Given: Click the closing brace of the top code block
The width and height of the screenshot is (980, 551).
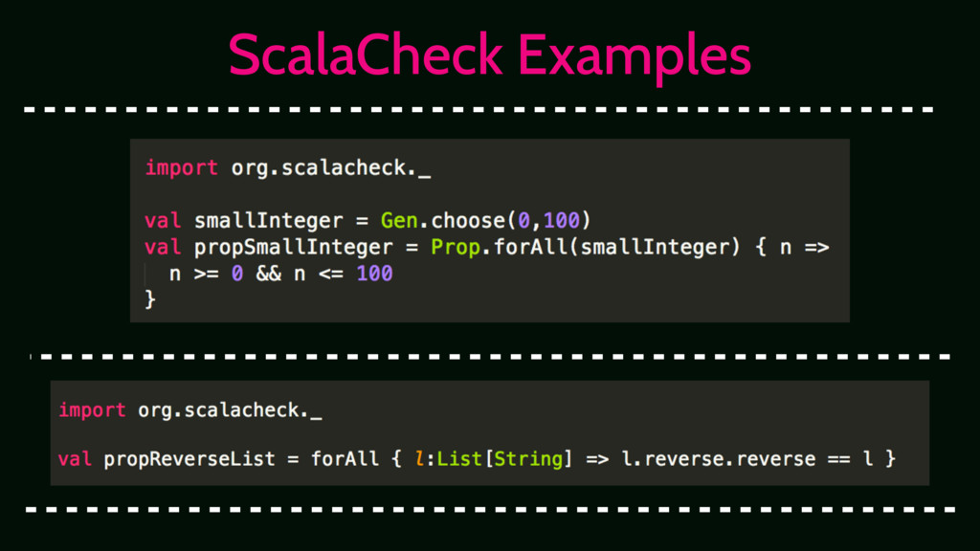Looking at the screenshot, I should point(149,299).
